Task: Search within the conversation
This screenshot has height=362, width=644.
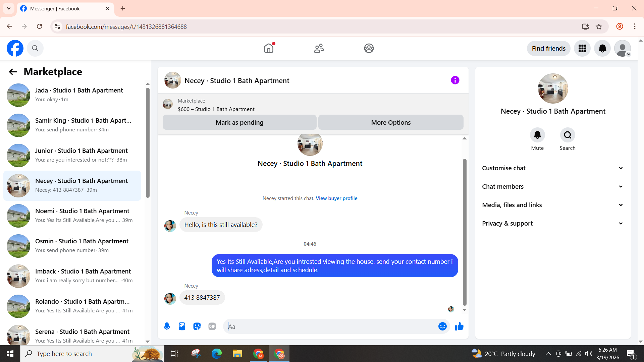Action: pos(567,135)
